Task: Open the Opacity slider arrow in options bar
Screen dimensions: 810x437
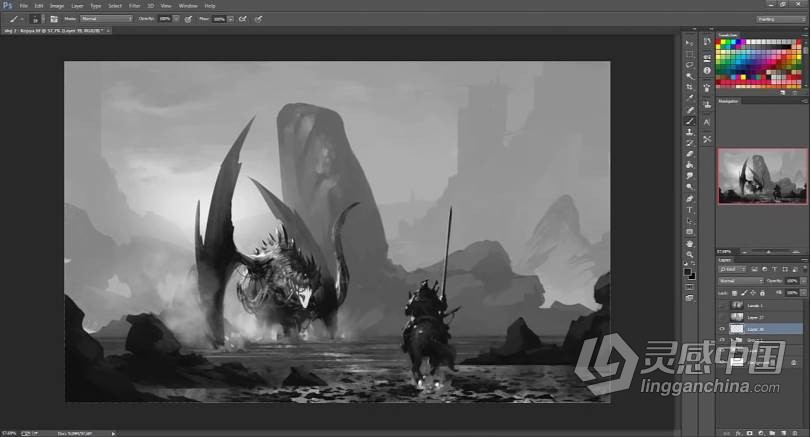Action: click(176, 19)
